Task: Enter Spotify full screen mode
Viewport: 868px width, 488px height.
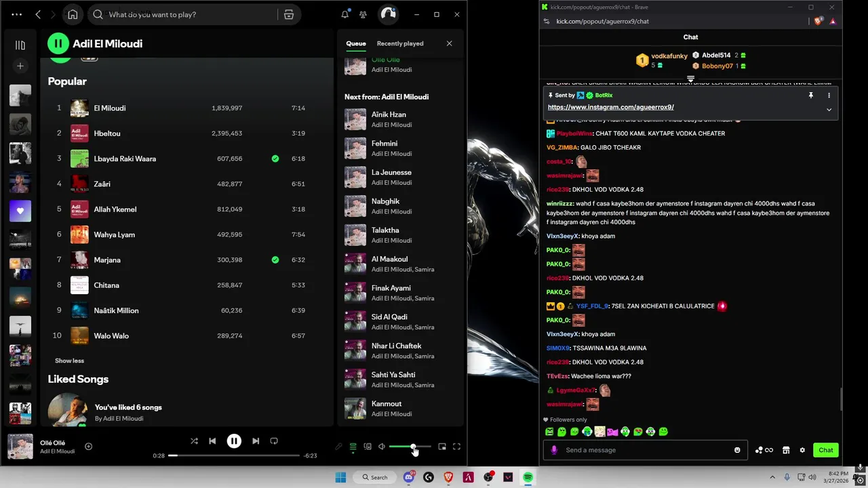Action: point(456,447)
